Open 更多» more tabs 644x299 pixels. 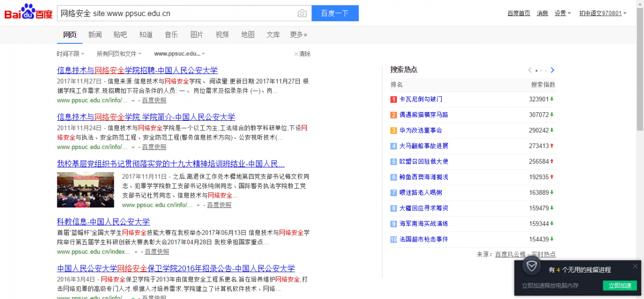tap(298, 35)
